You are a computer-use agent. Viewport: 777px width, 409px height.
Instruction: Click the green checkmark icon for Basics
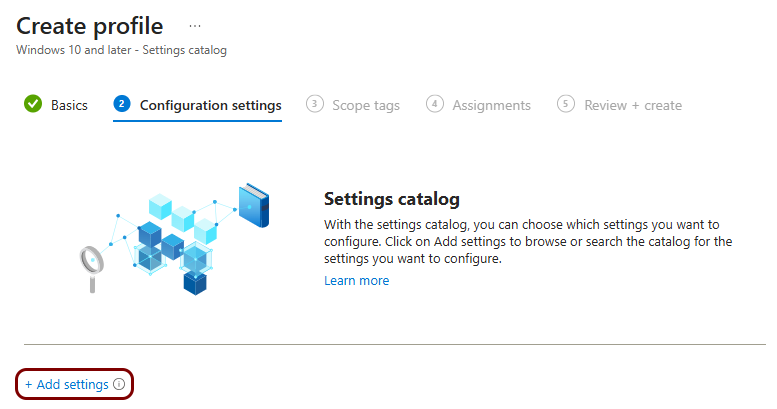coord(33,104)
